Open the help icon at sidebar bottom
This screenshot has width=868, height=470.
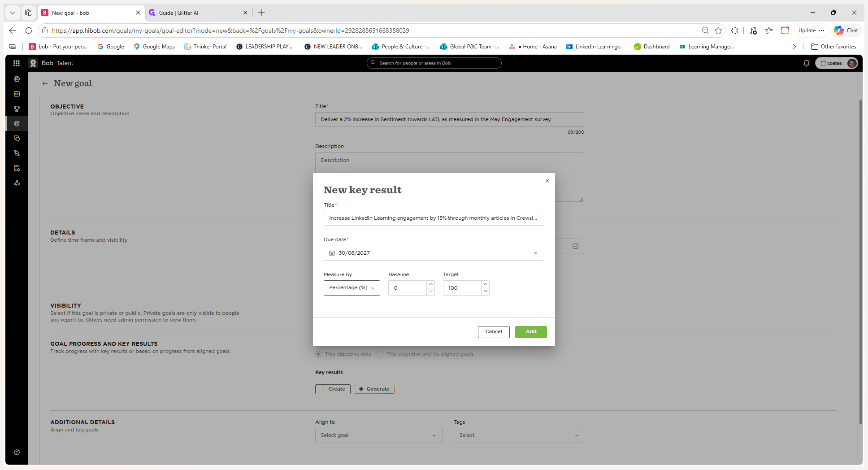point(17,452)
